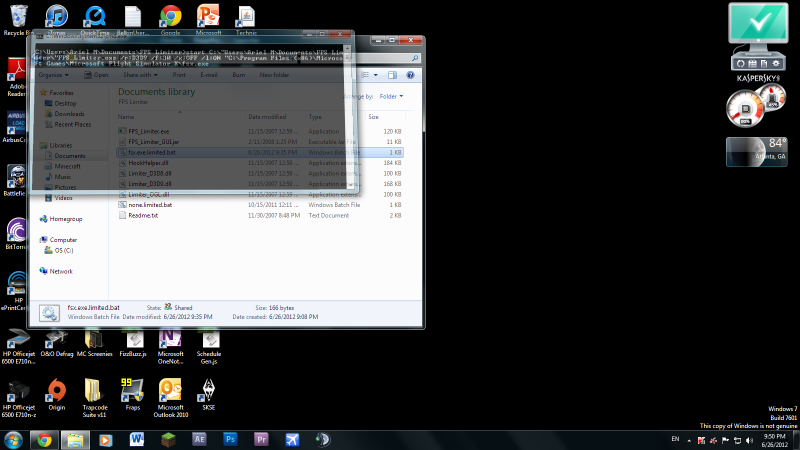Select the HP Officejet 6500 E710n-z printer icon
Screen dimensions: 800x450
click(x=18, y=398)
